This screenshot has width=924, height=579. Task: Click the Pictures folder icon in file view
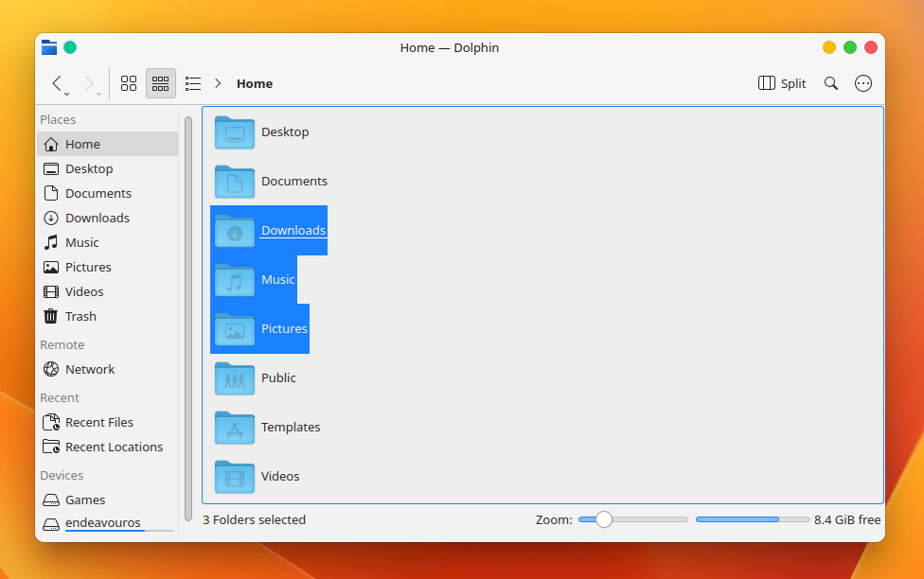[235, 329]
